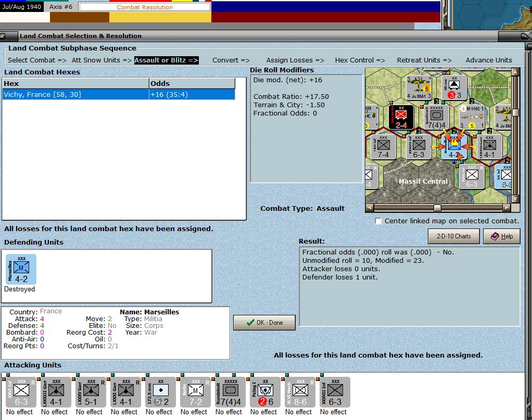Click the 7-4 infantry corps counter on map
This screenshot has width=532, height=420.
click(384, 147)
